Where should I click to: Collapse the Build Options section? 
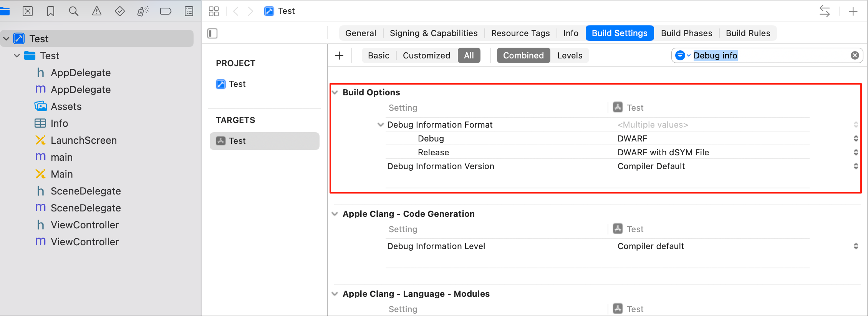335,92
